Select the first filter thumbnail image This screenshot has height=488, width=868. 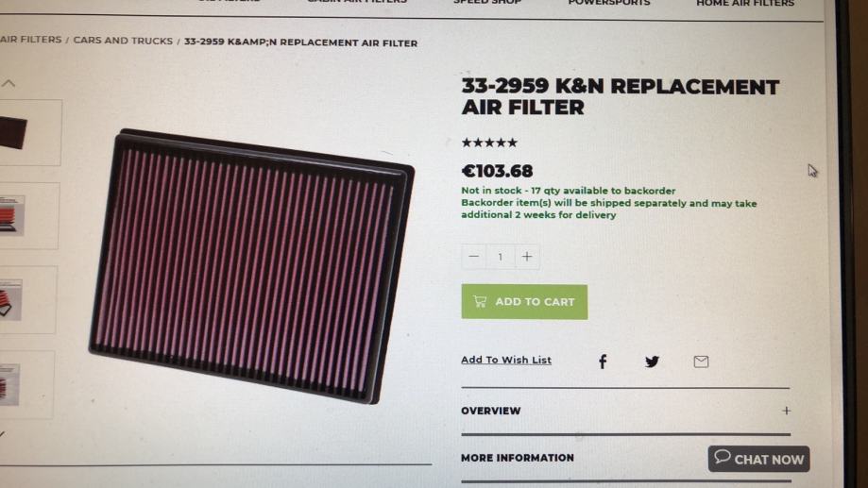click(29, 133)
